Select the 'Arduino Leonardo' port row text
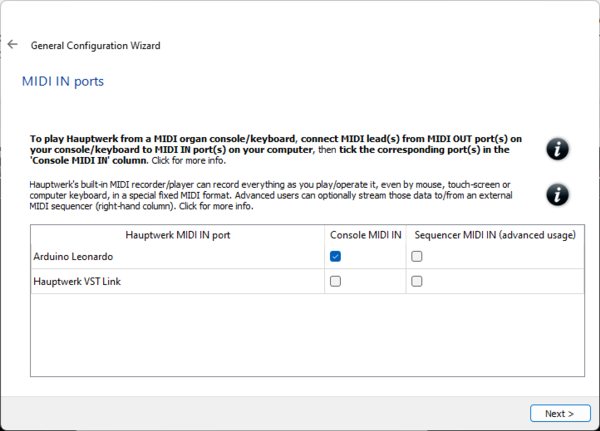The width and height of the screenshot is (600, 431). click(x=73, y=256)
